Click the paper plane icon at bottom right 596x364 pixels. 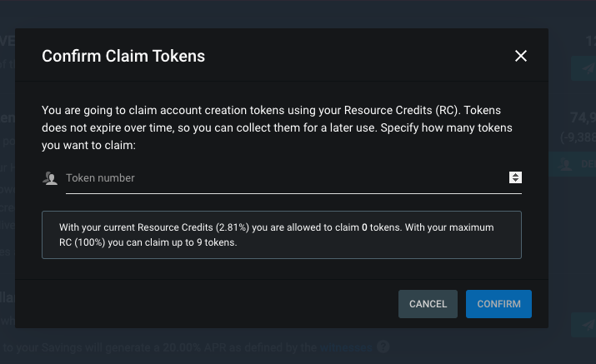588,325
